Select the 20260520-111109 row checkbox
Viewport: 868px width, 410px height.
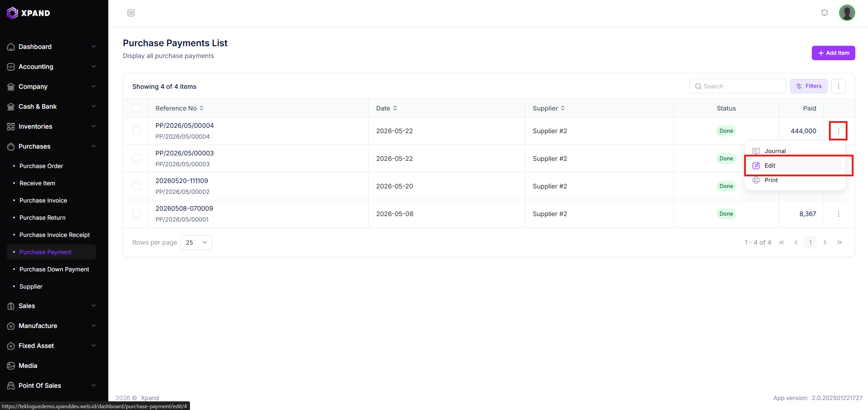pyautogui.click(x=136, y=186)
